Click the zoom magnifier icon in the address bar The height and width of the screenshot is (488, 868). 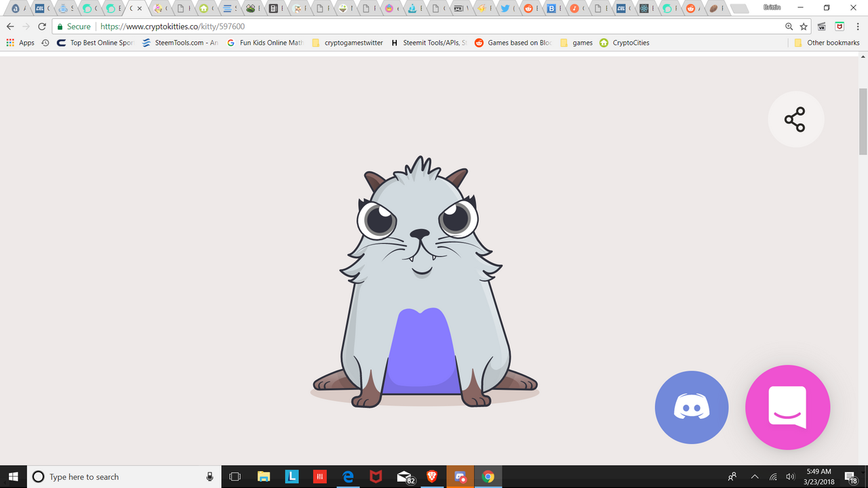[789, 26]
